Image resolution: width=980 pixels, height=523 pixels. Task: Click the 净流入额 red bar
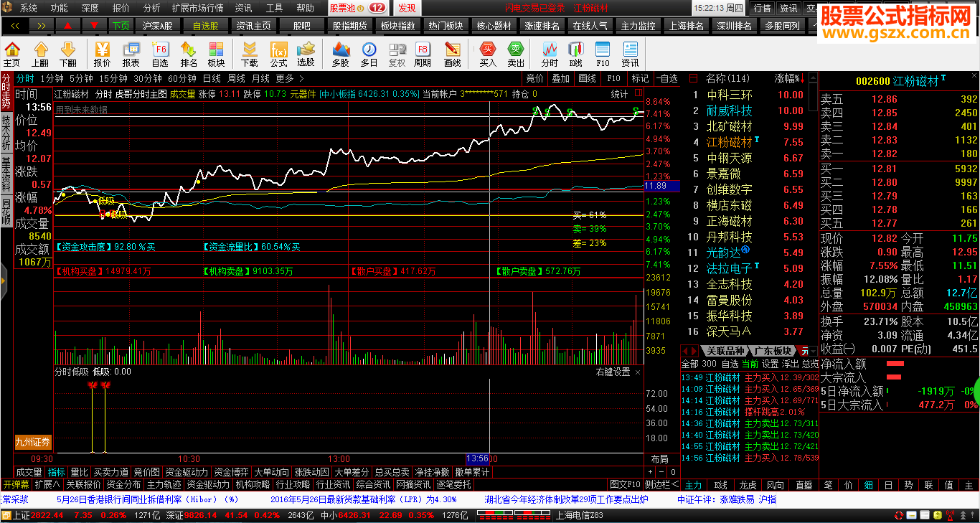point(895,364)
